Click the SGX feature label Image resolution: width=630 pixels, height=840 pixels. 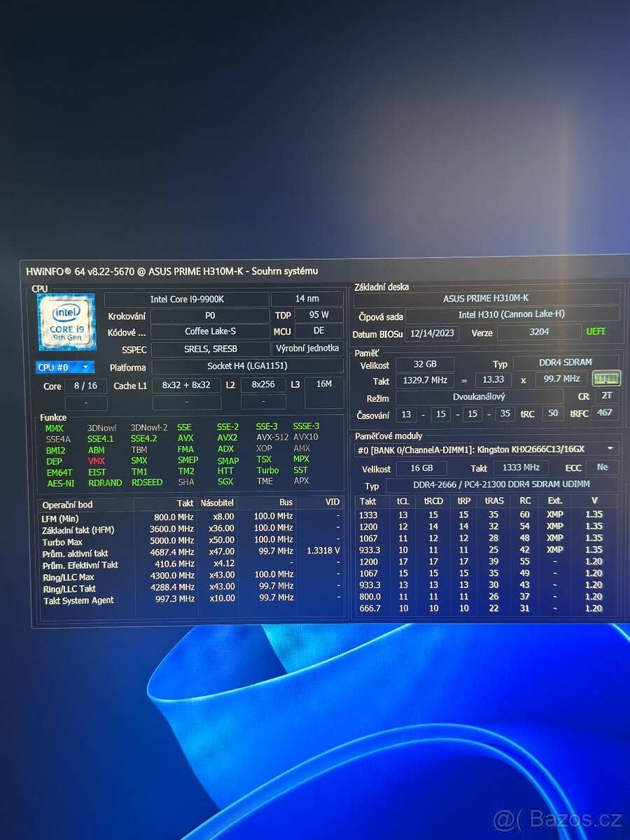tap(225, 482)
